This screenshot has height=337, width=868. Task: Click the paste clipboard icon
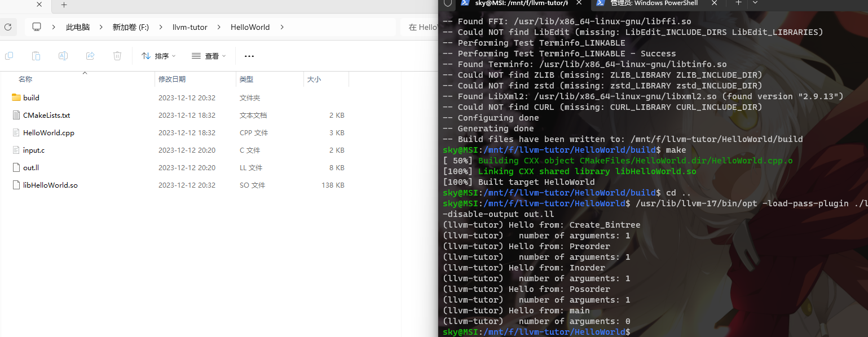36,56
